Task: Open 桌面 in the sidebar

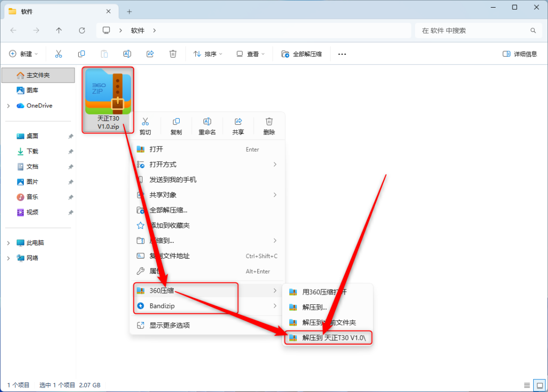Action: coord(39,136)
